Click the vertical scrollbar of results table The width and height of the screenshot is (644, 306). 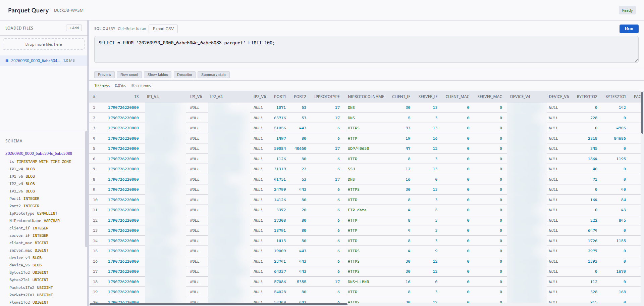(642, 113)
